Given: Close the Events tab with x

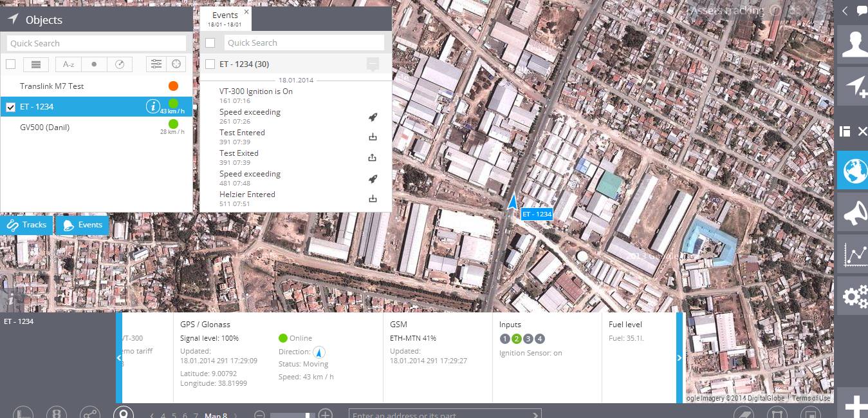Looking at the screenshot, I should point(246,12).
